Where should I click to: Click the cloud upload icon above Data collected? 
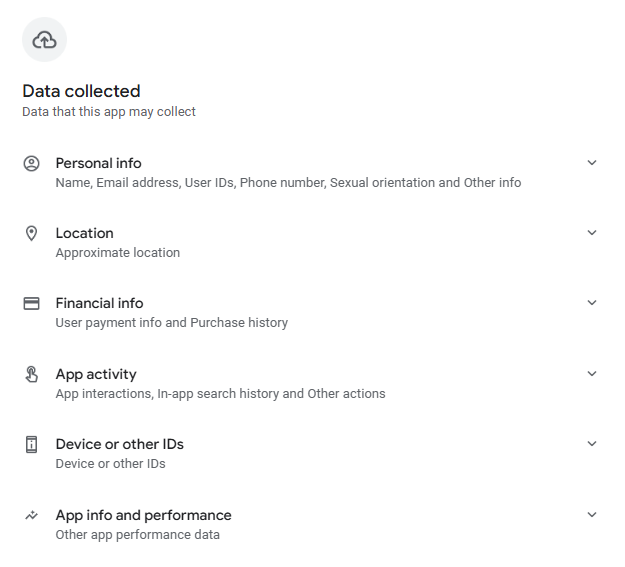tap(44, 40)
